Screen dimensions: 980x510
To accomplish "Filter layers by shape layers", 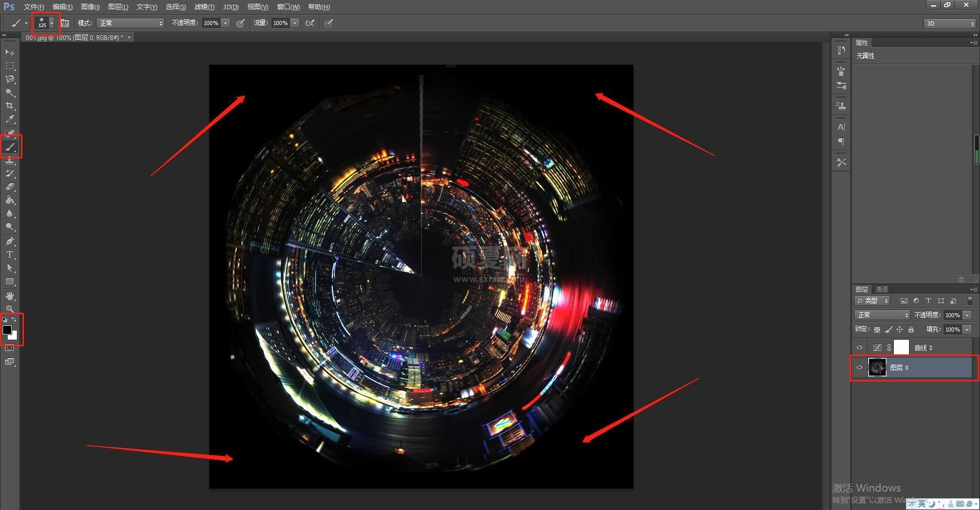I will [x=941, y=301].
